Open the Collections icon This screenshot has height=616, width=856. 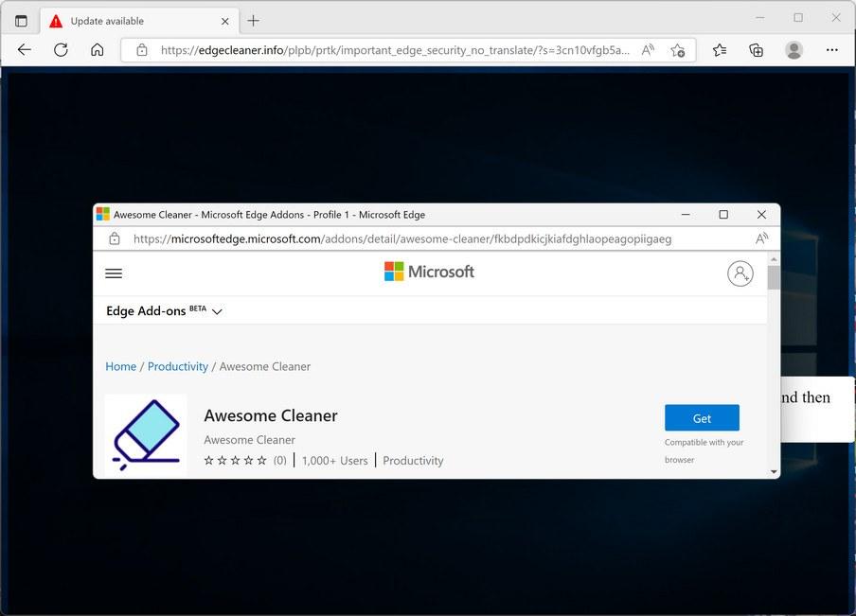coord(756,50)
